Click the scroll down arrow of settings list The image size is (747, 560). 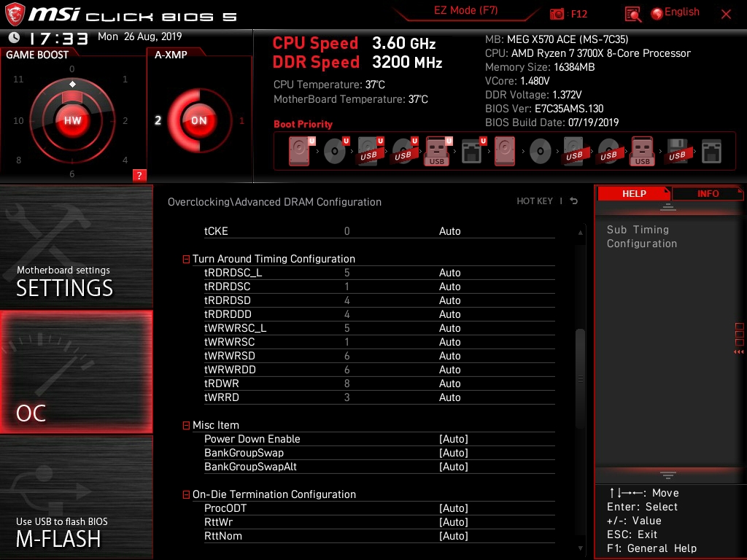(x=580, y=548)
